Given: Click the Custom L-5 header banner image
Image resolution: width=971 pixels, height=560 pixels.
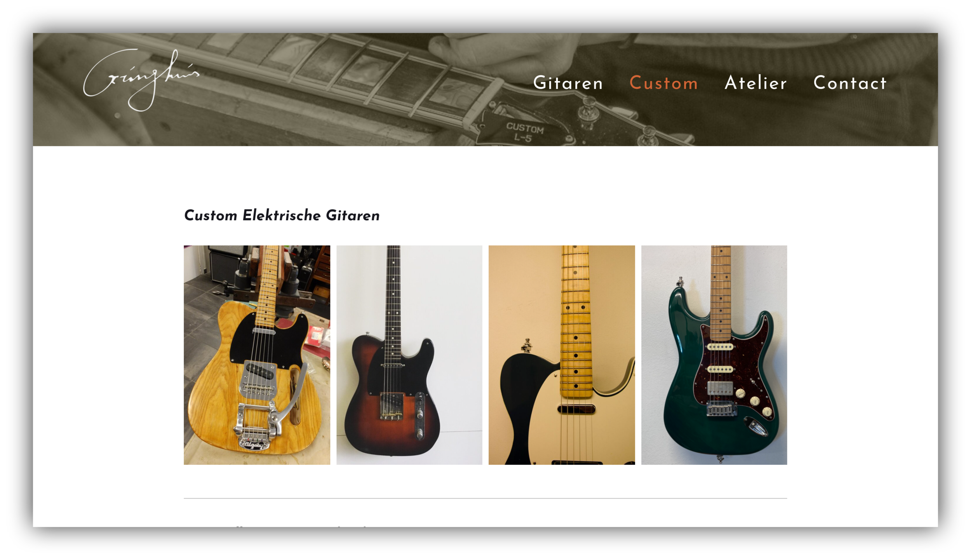Looking at the screenshot, I should point(485,89).
